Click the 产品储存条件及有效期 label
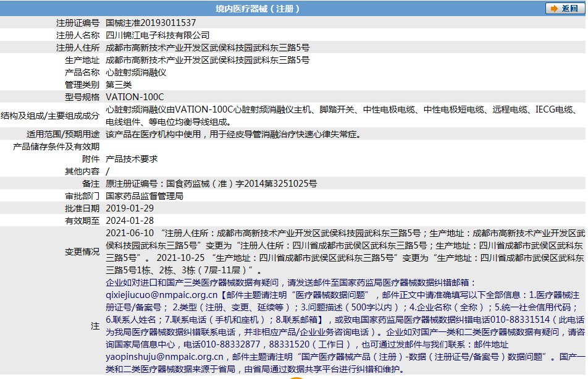588x379 pixels. (x=56, y=147)
